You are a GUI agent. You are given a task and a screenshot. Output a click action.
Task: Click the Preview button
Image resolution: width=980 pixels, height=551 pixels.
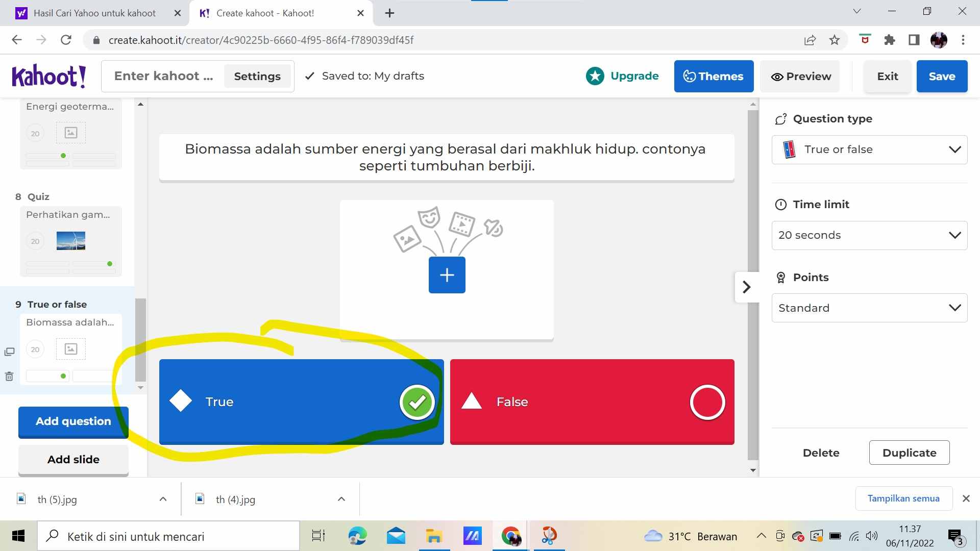tap(800, 76)
